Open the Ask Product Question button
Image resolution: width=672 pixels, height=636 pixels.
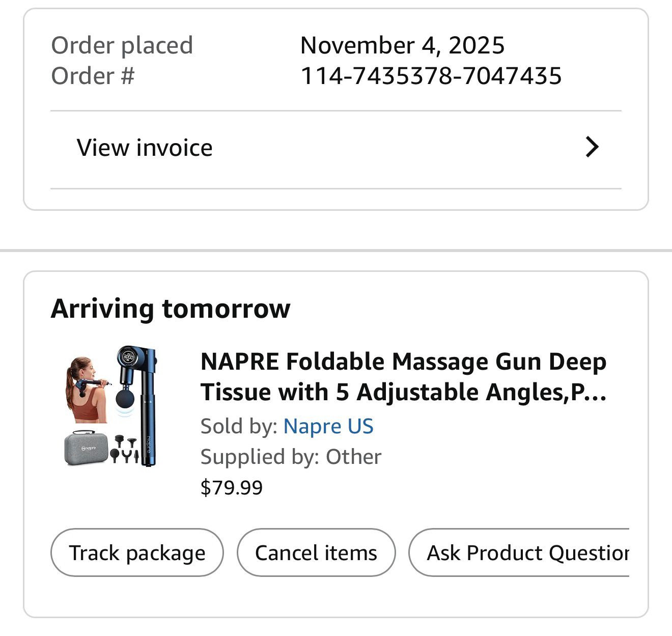pyautogui.click(x=519, y=552)
